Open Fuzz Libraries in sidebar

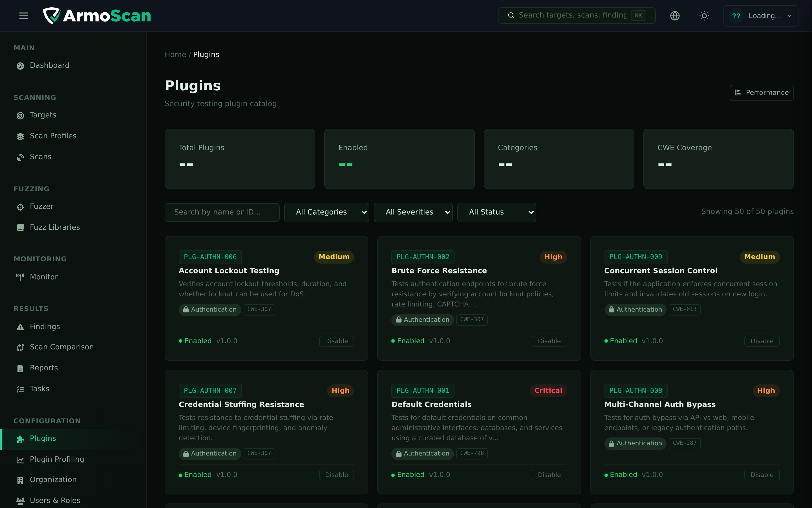point(73,227)
